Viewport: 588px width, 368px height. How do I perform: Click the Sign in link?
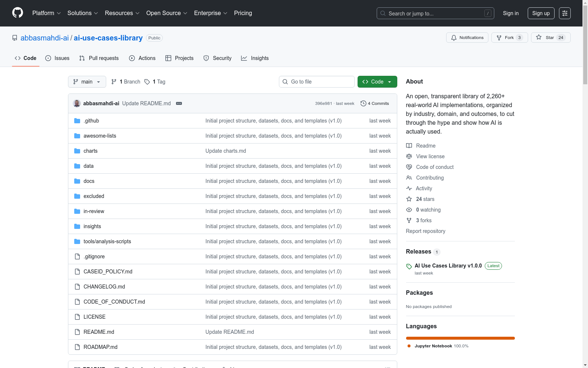(x=511, y=13)
